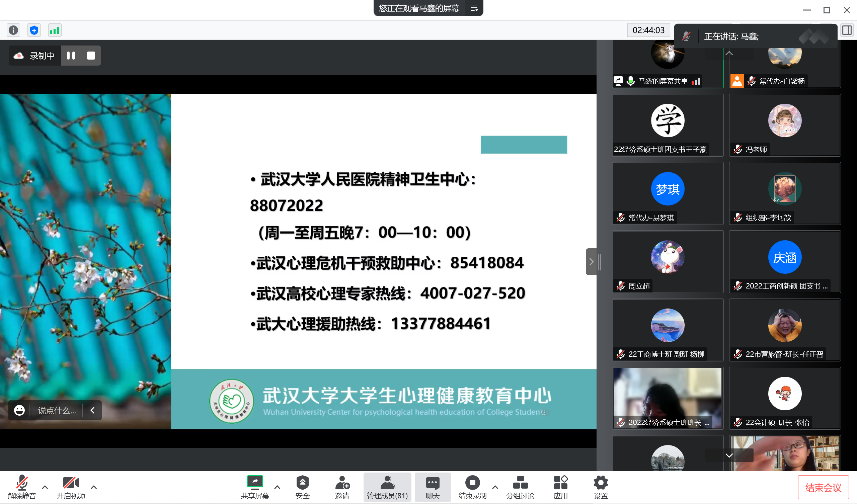Expand audio options arrow beside 解除静音
857x504 pixels.
click(45, 487)
